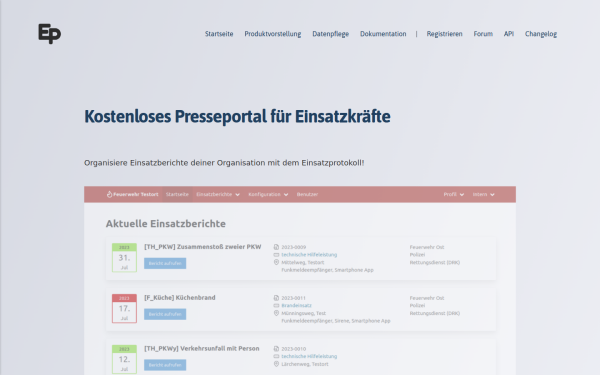Select Rettungsdienst (DRK) in the Küchenbrand card
This screenshot has height=375, width=600.
pos(435,313)
